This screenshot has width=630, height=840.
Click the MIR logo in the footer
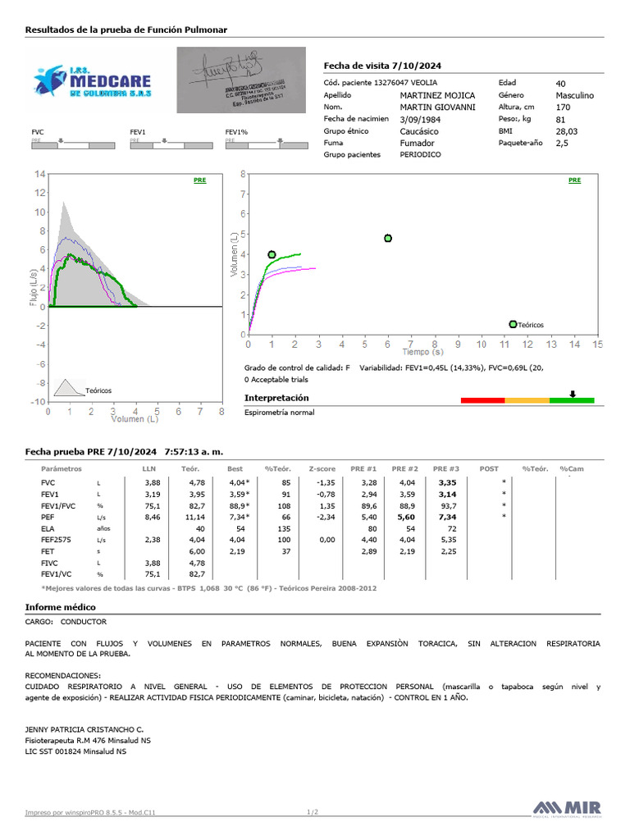(567, 809)
